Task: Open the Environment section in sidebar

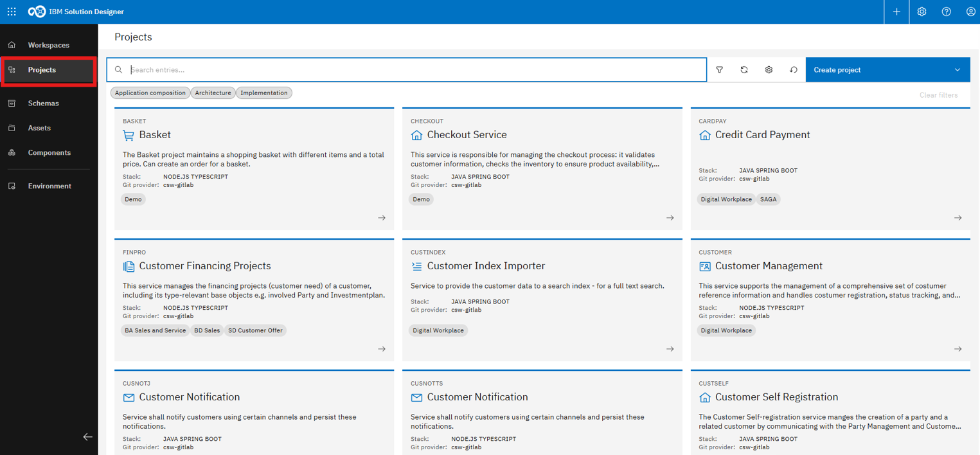Action: click(x=49, y=186)
